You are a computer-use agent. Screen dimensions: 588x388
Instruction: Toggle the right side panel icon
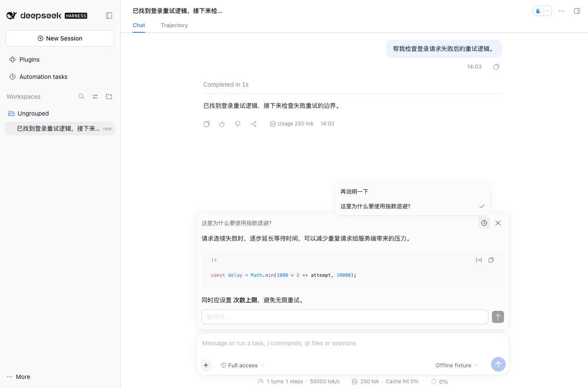(577, 11)
